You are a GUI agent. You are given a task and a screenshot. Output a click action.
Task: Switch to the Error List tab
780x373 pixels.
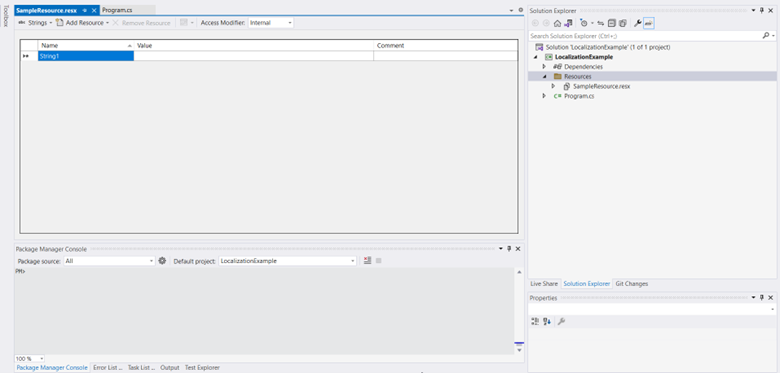[x=107, y=368]
